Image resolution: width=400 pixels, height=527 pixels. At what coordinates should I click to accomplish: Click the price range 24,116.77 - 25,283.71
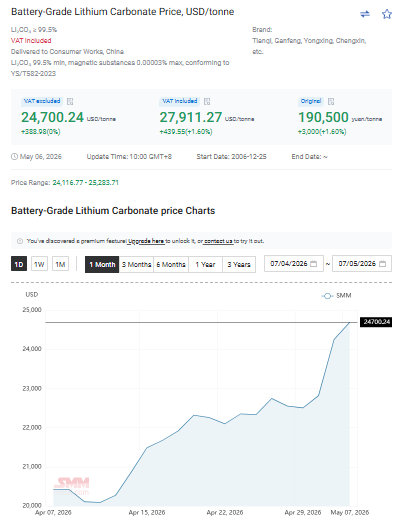[x=86, y=183]
